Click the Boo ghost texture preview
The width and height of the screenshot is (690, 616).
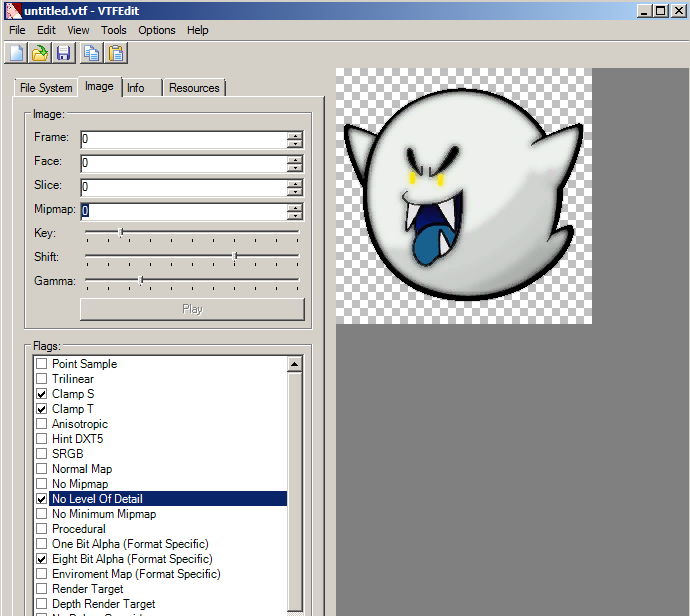(464, 196)
